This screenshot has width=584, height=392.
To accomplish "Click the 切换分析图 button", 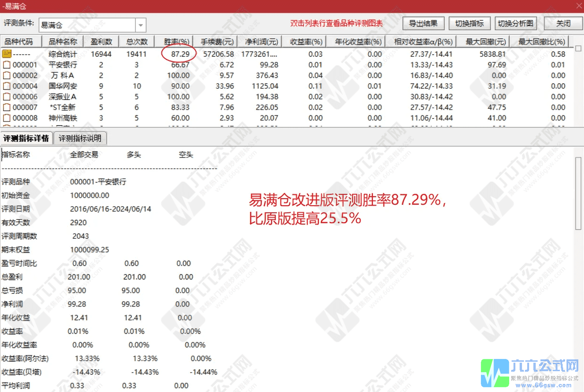I will (515, 23).
